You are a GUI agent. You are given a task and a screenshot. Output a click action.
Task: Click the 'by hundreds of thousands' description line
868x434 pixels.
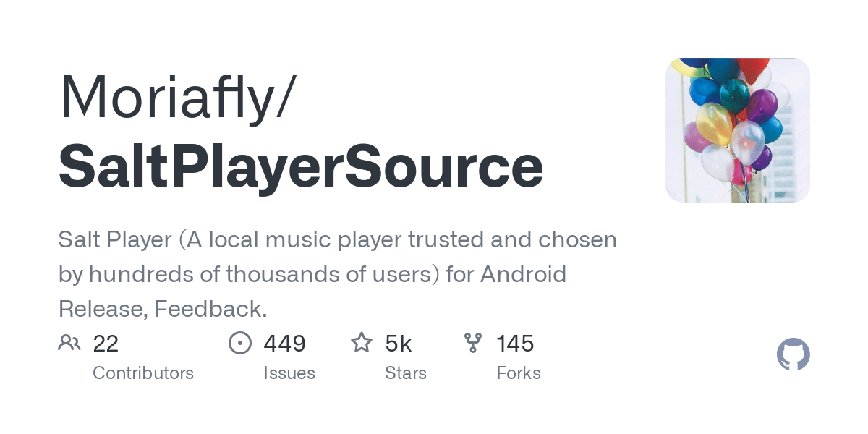click(x=312, y=274)
